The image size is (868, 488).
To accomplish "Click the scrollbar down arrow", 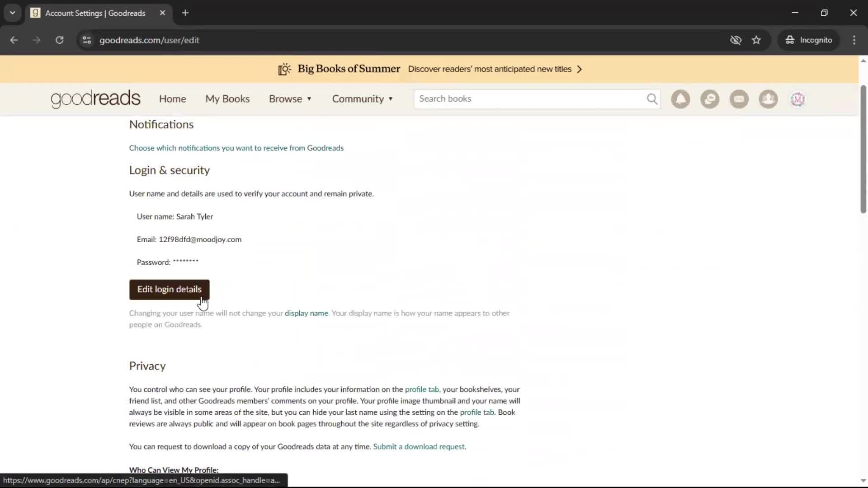I will click(x=863, y=481).
